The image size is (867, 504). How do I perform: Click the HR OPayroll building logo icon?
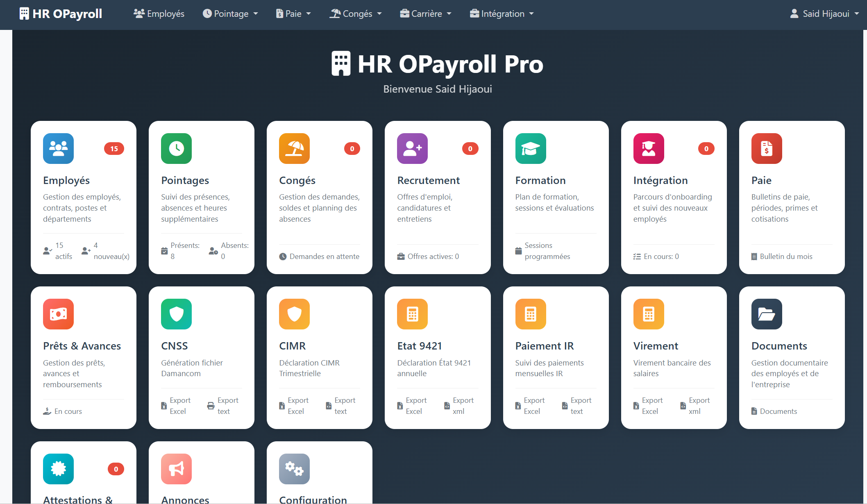(24, 14)
